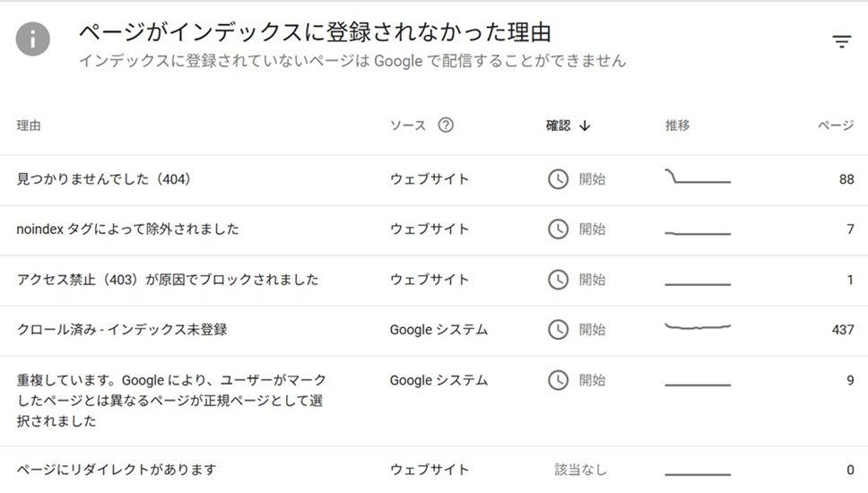
Task: Click the clock icon in the 403 row
Action: (558, 280)
